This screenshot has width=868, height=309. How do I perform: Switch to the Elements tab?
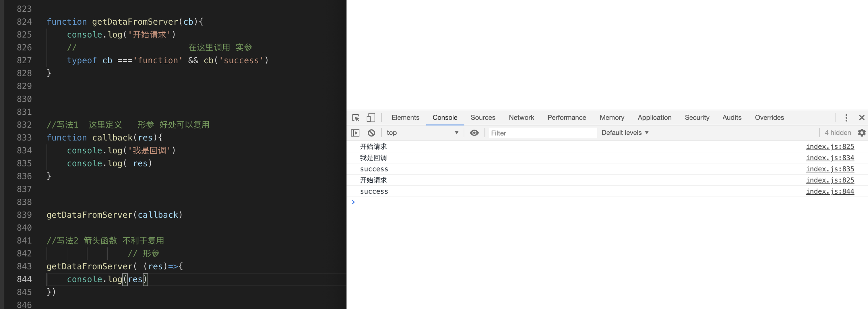[405, 118]
